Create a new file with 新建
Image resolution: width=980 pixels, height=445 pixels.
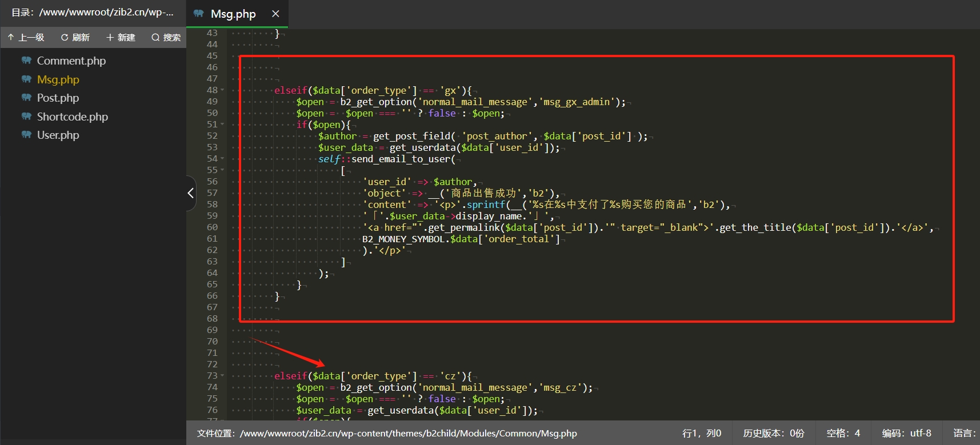121,38
